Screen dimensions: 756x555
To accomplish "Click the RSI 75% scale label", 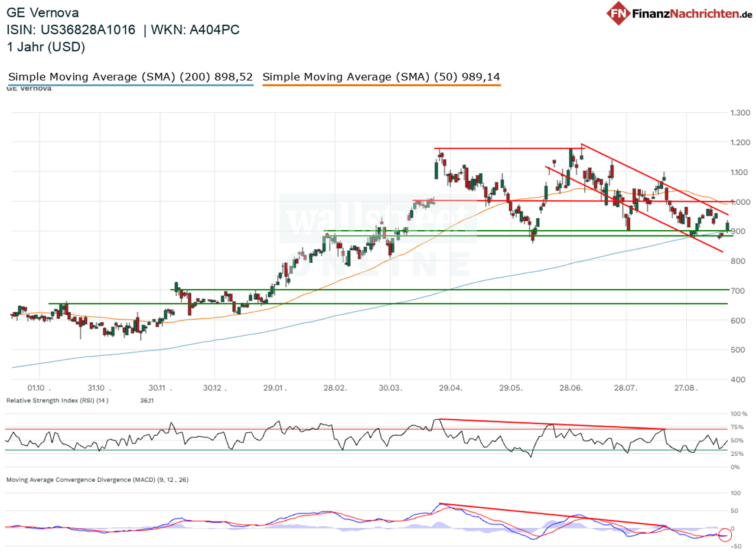I will [738, 427].
